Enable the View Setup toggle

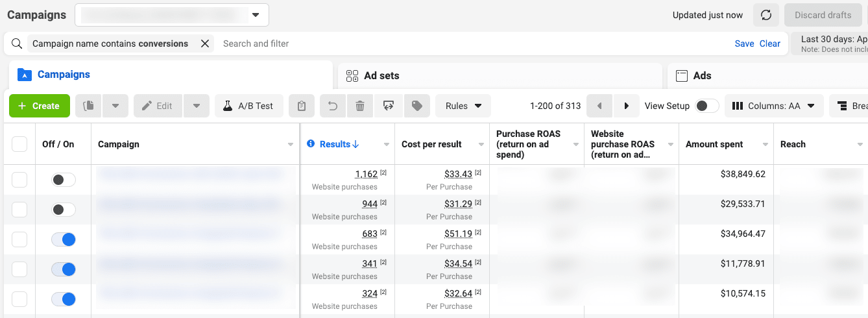click(x=706, y=106)
